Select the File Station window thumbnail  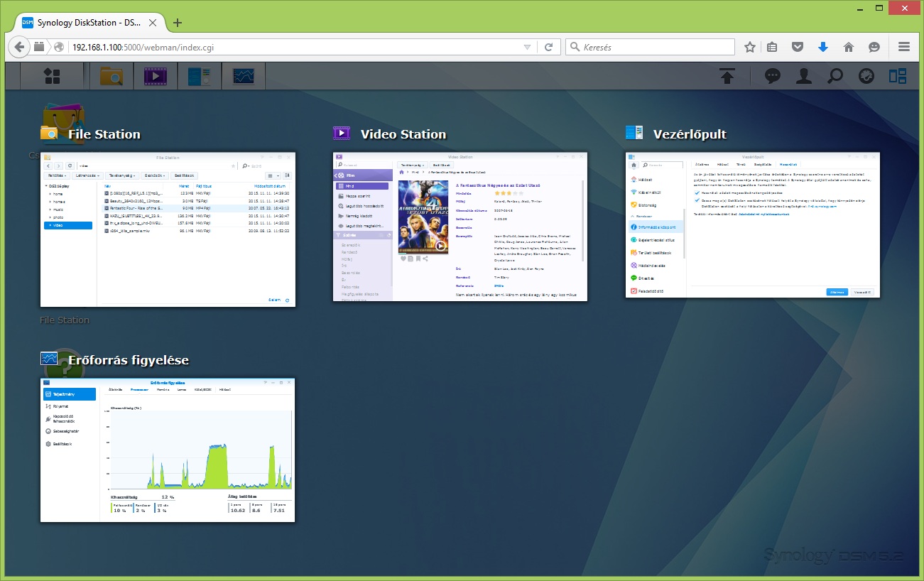coord(168,229)
